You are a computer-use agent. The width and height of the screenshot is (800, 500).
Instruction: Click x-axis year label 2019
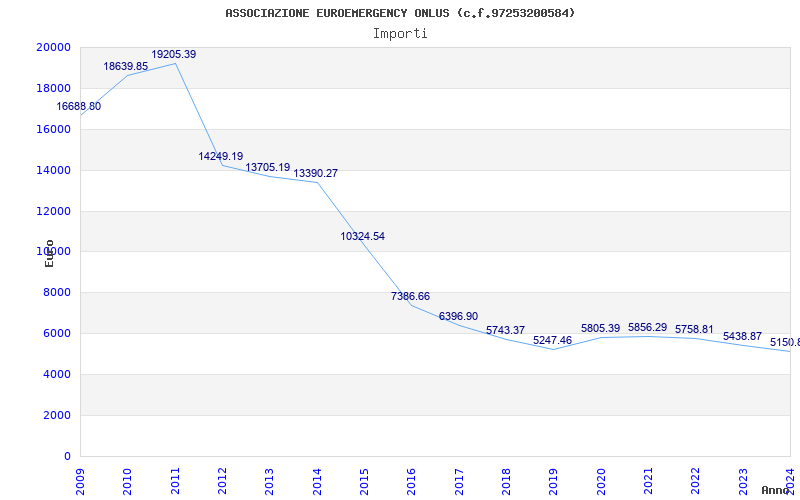tap(554, 480)
